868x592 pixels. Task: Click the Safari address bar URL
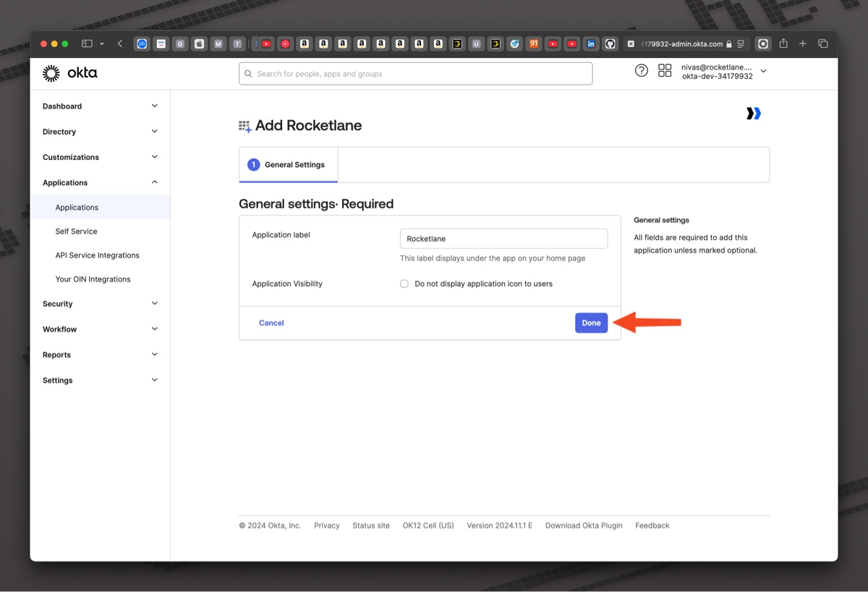pos(682,44)
